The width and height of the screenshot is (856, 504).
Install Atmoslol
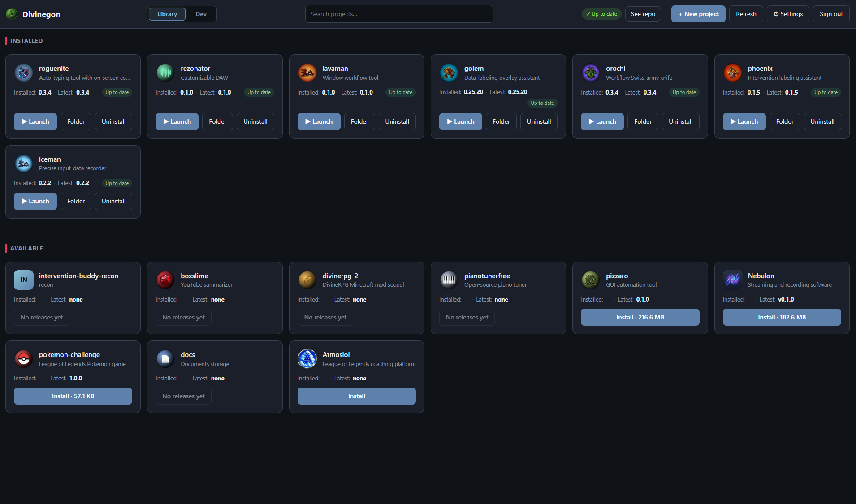click(356, 396)
